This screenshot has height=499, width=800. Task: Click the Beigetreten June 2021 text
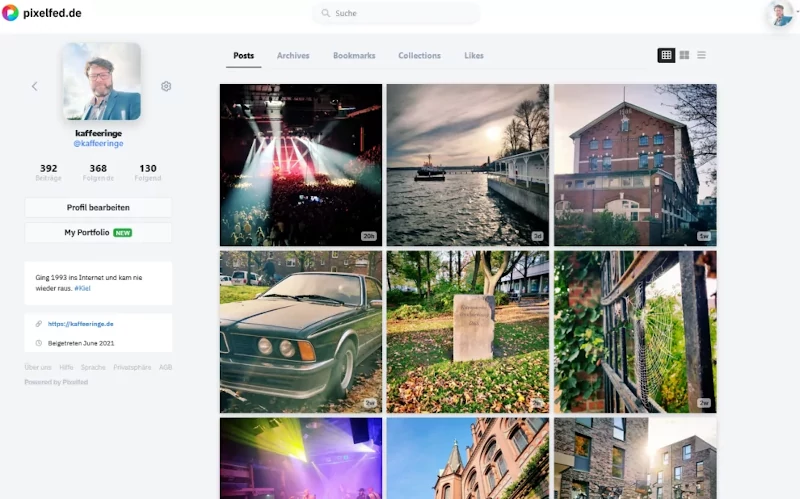coord(81,343)
